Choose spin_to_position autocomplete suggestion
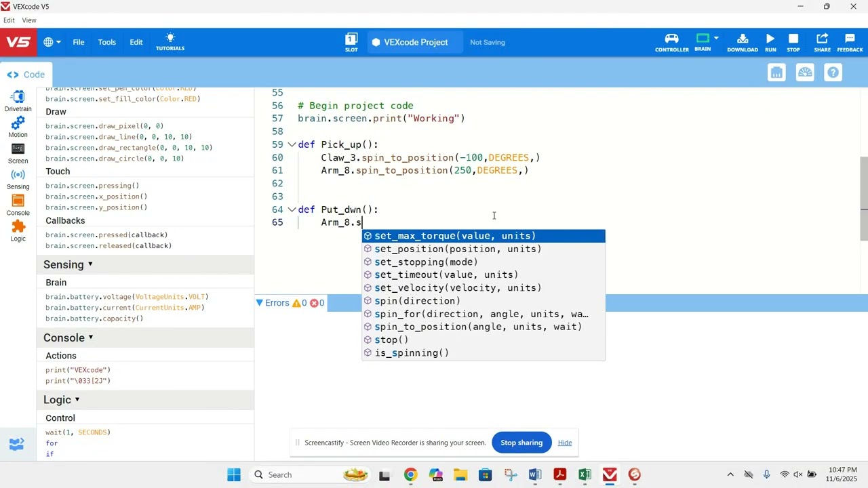Viewport: 868px width, 488px height. 484,327
